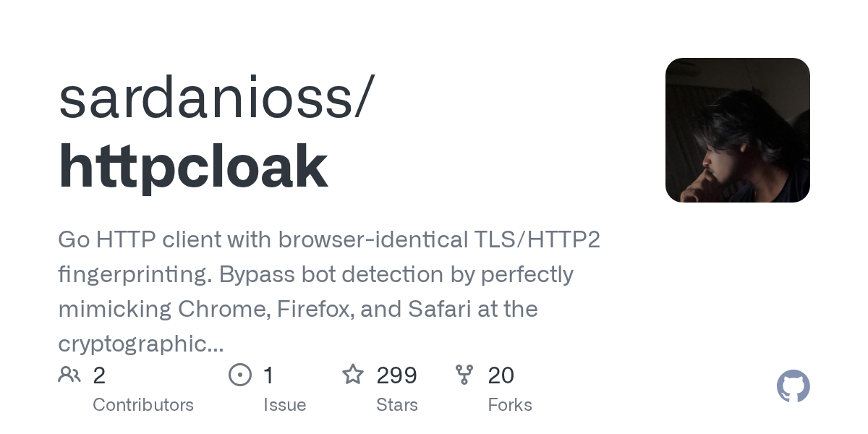Click the 'Go HTTP client' description line

click(x=329, y=240)
